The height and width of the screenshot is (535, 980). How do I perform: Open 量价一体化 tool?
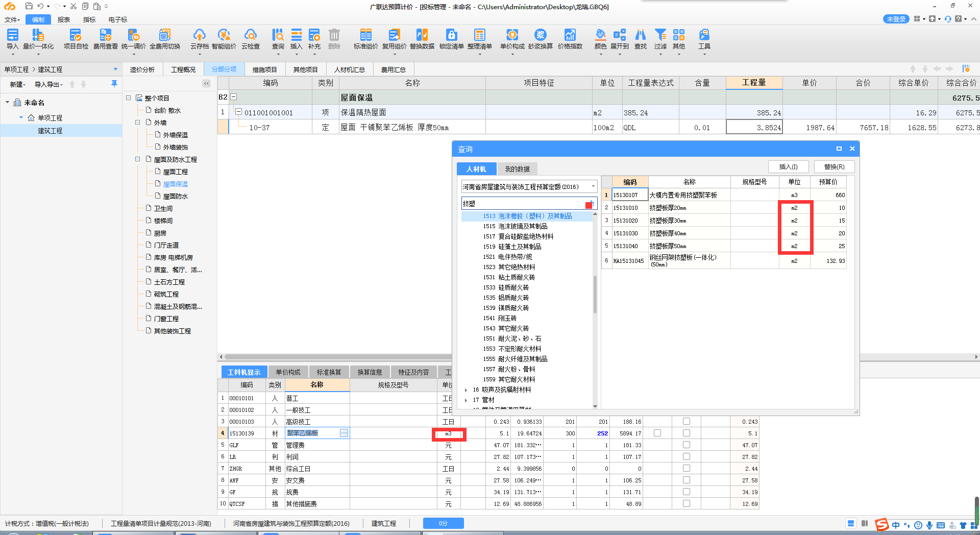(38, 39)
